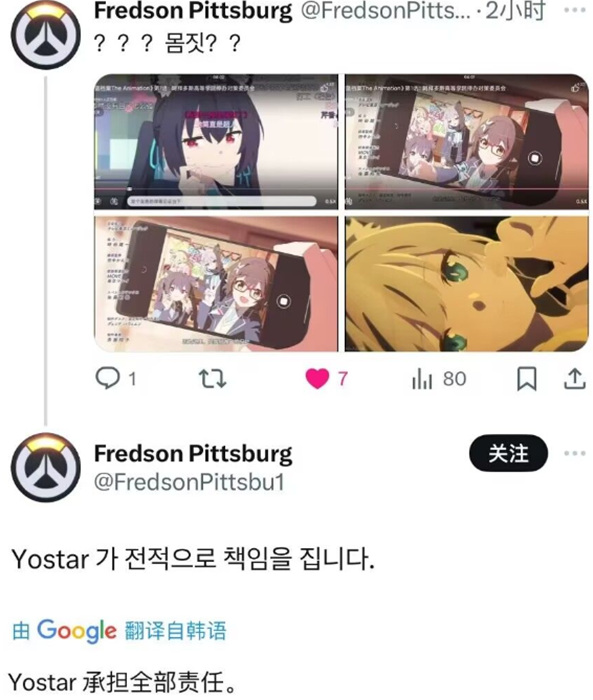Open the bold Fredson Pittsburg name in reply
This screenshot has width=593, height=700.
point(193,454)
